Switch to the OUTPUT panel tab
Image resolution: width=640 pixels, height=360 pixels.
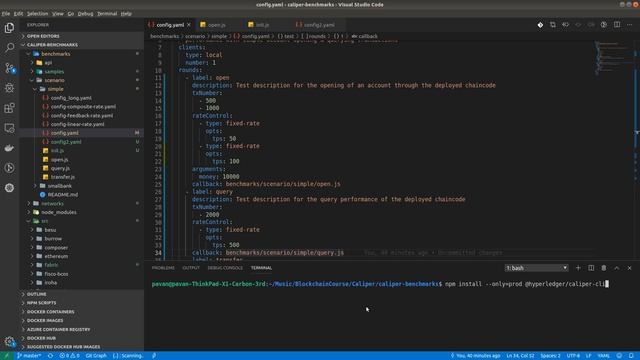pyautogui.click(x=191, y=268)
